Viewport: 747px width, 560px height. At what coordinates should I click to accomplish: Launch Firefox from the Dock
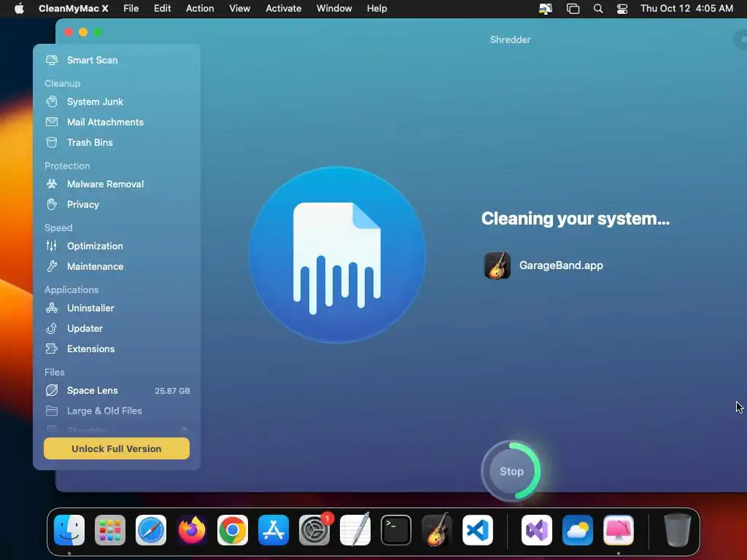(192, 530)
